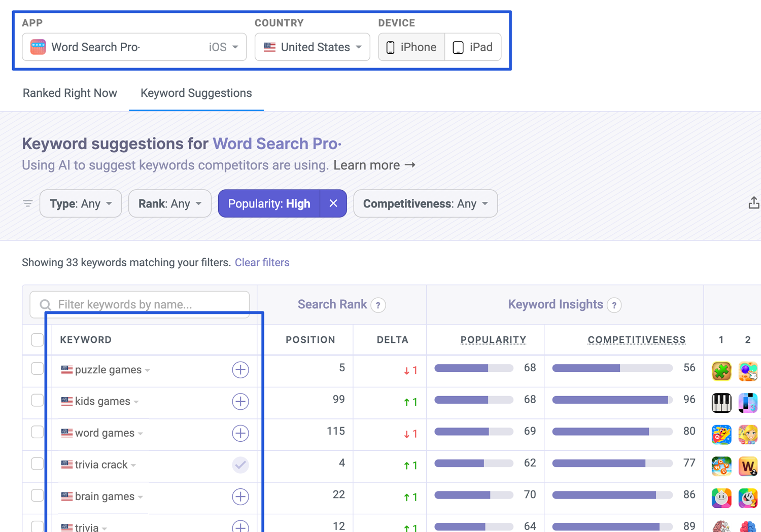Click the Word Search Pro heading link

277,144
